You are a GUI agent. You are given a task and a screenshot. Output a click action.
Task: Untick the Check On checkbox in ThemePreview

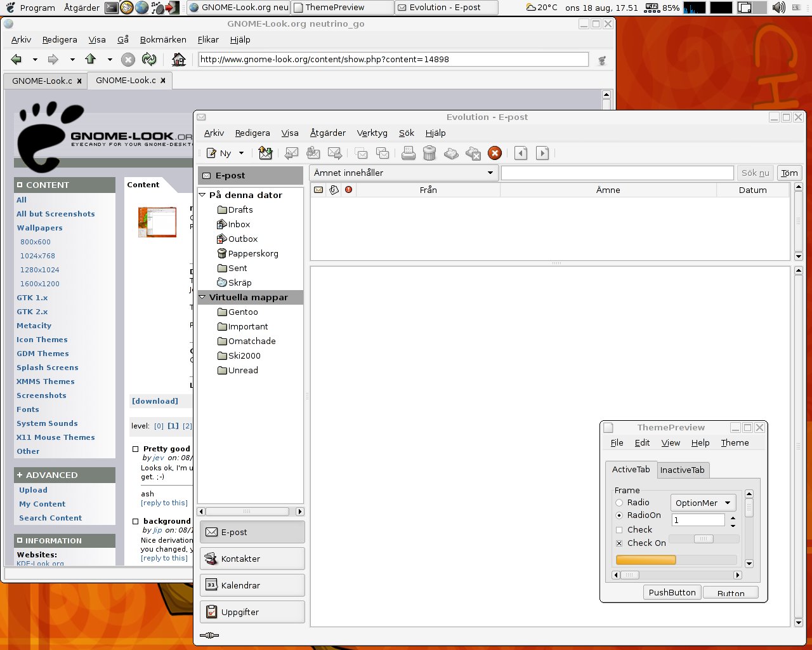tap(619, 543)
